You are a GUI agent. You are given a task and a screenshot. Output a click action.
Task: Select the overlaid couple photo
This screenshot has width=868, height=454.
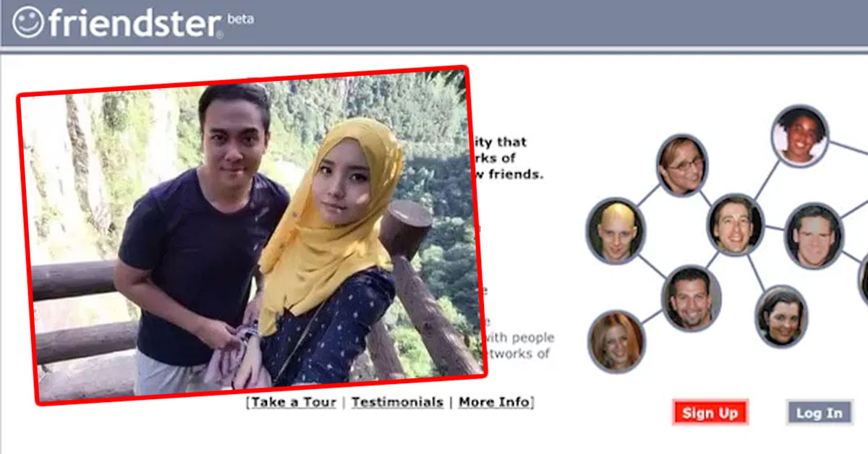(246, 239)
